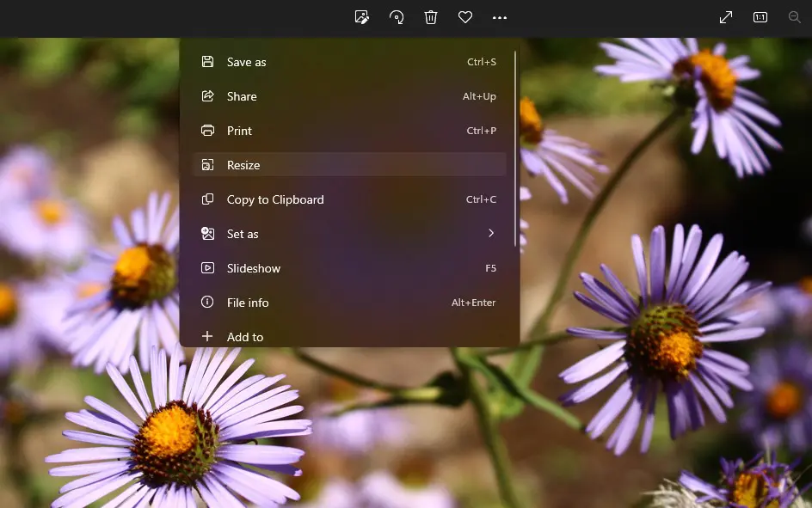This screenshot has width=812, height=508.
Task: Choose Copy to Clipboard
Action: coord(275,199)
